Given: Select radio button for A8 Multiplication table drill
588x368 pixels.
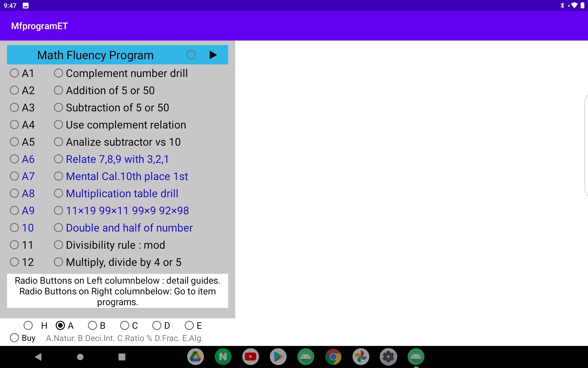Looking at the screenshot, I should [x=58, y=193].
